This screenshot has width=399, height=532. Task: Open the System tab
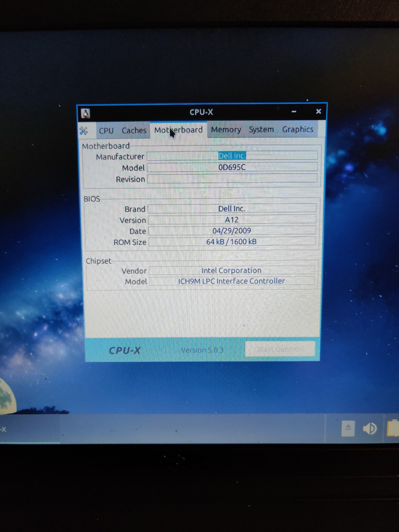point(261,129)
